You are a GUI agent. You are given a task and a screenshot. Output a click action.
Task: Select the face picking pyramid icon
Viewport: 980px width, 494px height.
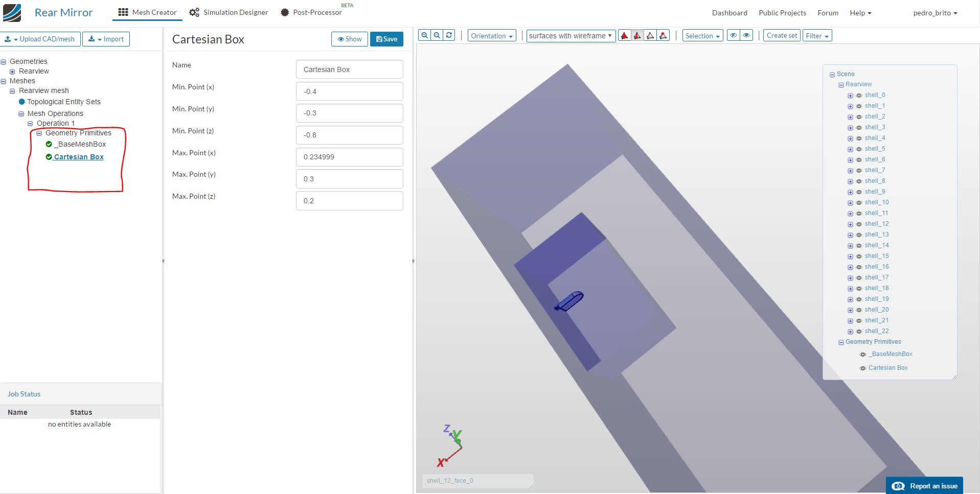[637, 36]
